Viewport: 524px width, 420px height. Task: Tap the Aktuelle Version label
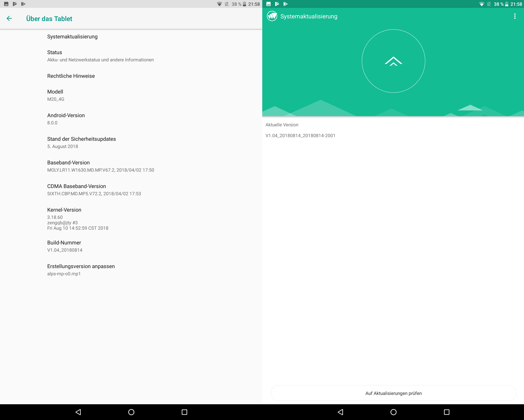[282, 125]
